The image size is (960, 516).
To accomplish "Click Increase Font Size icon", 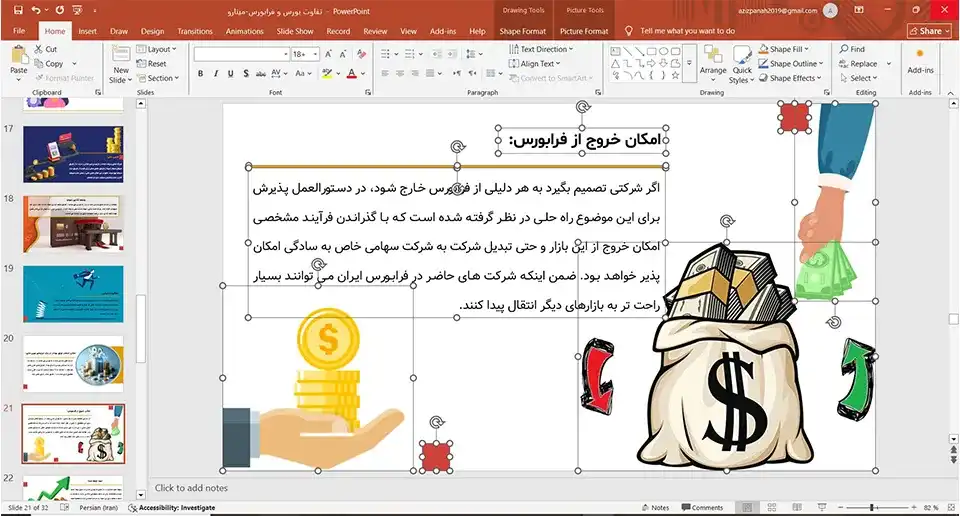I will click(328, 54).
